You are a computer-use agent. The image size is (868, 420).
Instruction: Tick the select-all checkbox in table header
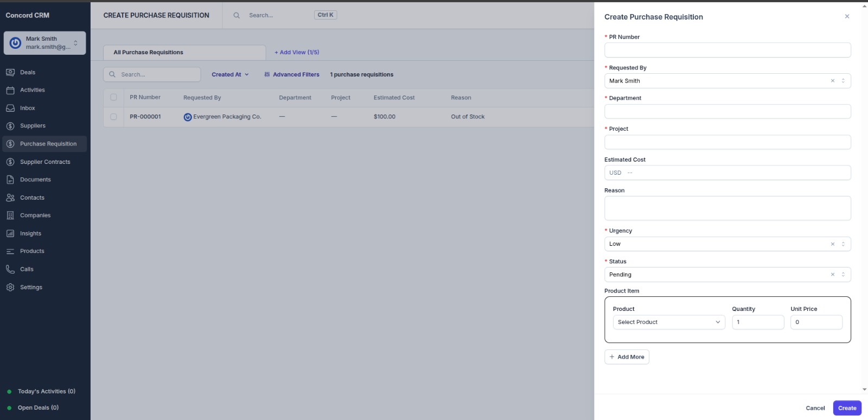113,97
